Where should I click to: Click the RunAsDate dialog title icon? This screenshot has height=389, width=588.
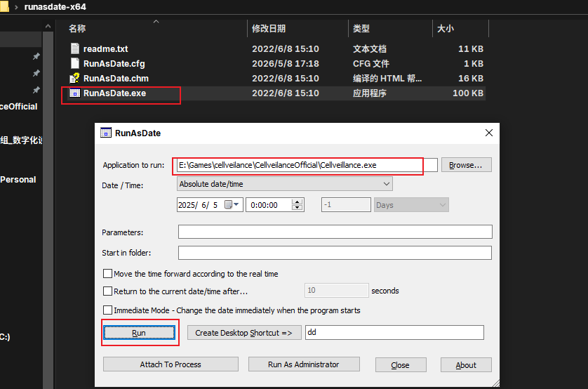(x=106, y=133)
